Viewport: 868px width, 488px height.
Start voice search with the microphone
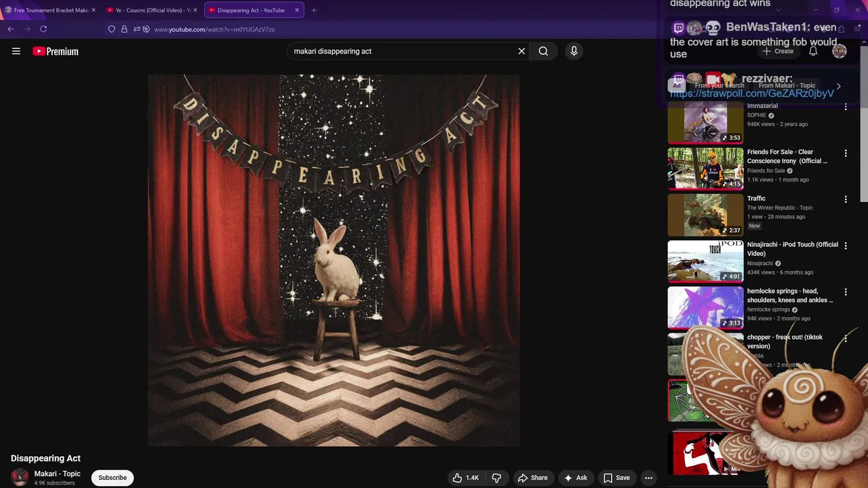pyautogui.click(x=574, y=51)
